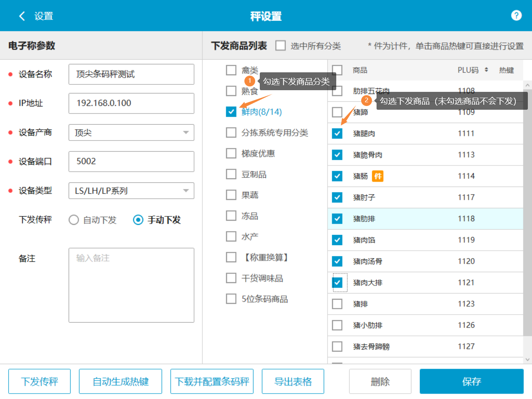532x399 pixels.
Task: Open the help question mark icon
Action: coord(516,15)
